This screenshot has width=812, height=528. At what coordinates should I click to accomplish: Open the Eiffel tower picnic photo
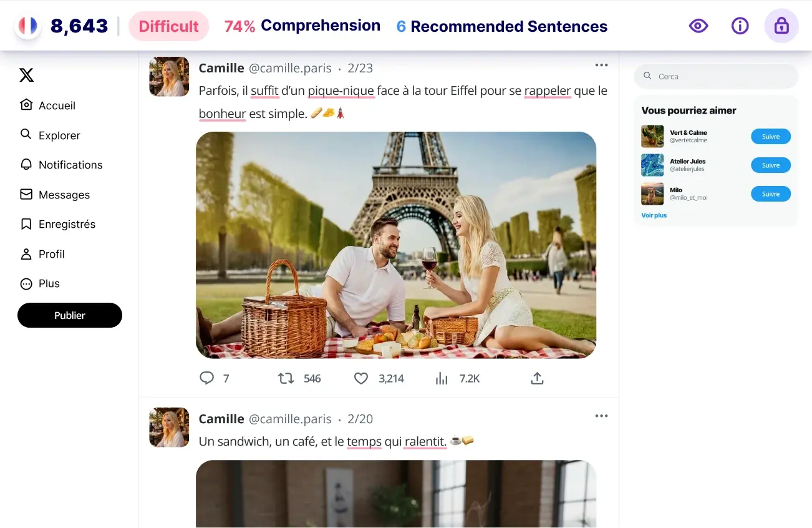[396, 245]
